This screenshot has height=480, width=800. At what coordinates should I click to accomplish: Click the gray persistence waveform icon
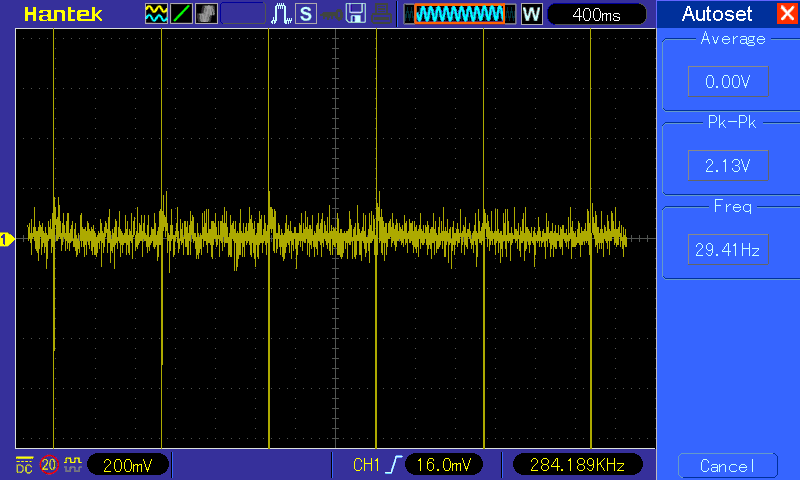coord(206,14)
